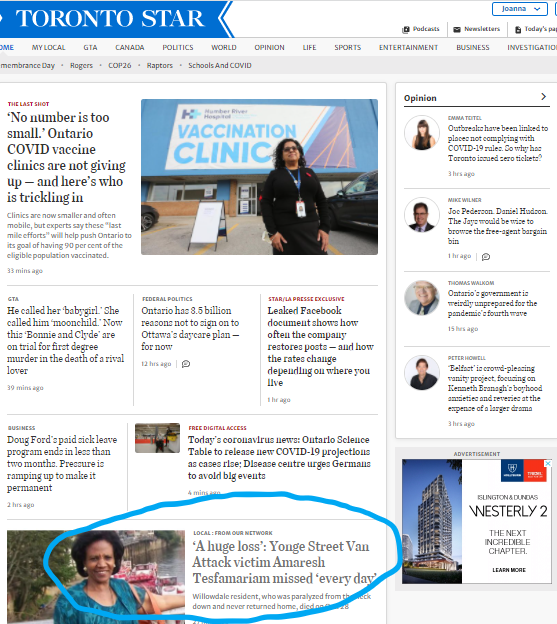The image size is (557, 624).
Task: Click Emma Teitel's author avatar
Action: [422, 133]
